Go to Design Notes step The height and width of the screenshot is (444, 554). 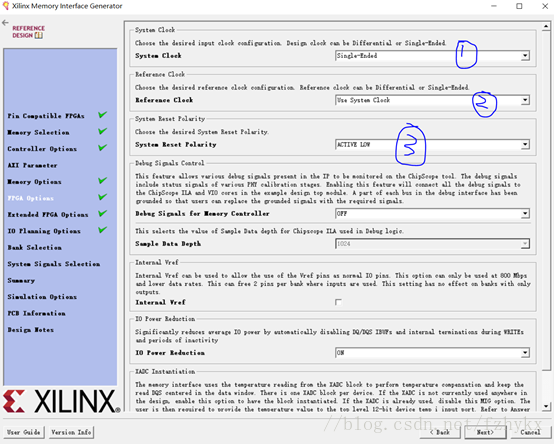pos(30,330)
